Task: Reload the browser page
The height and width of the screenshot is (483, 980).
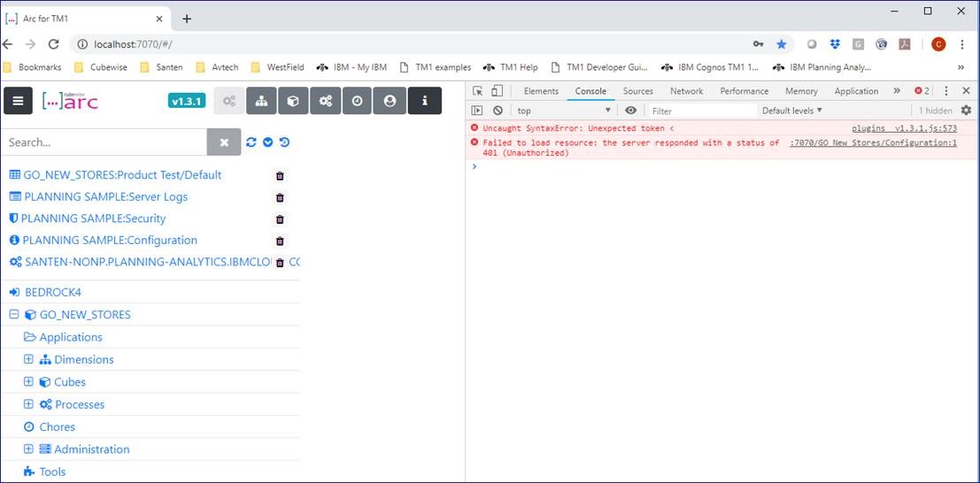Action: pyautogui.click(x=54, y=44)
